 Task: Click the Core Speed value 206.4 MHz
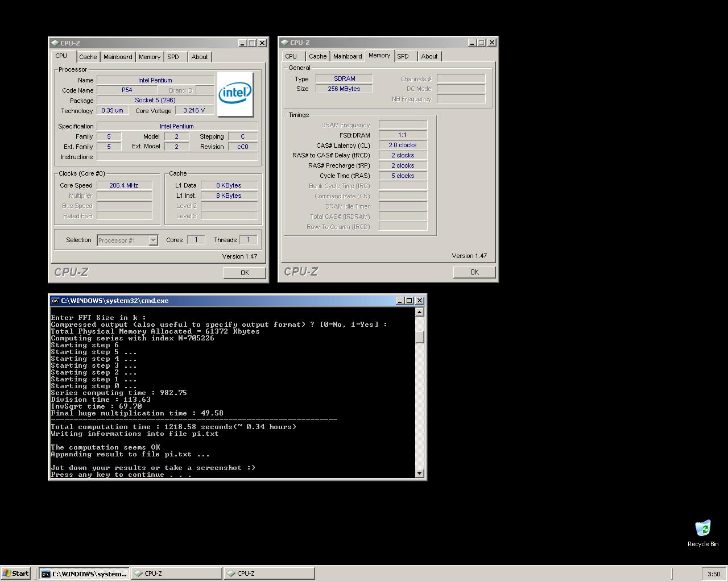click(124, 185)
